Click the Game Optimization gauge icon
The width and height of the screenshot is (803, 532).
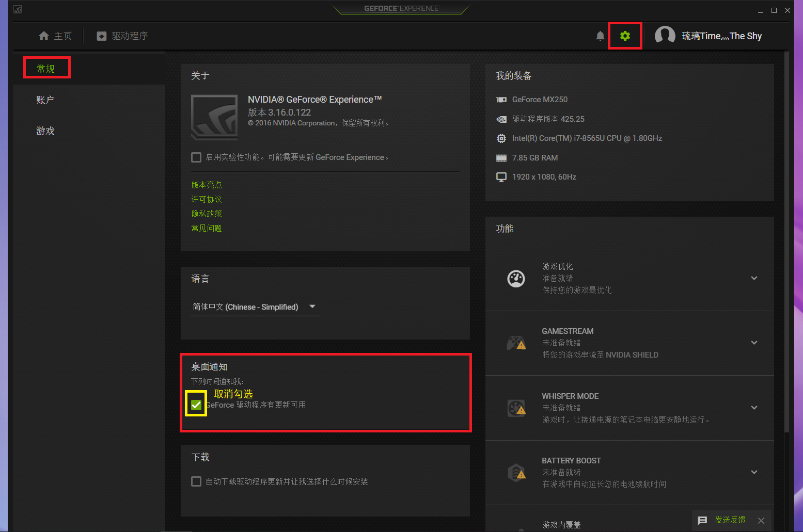[x=516, y=279]
